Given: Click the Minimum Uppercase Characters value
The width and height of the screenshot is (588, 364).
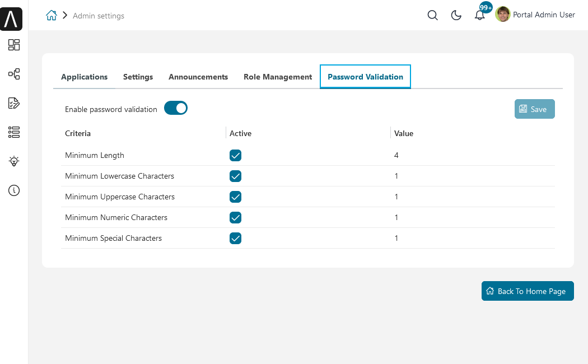Looking at the screenshot, I should 396,197.
